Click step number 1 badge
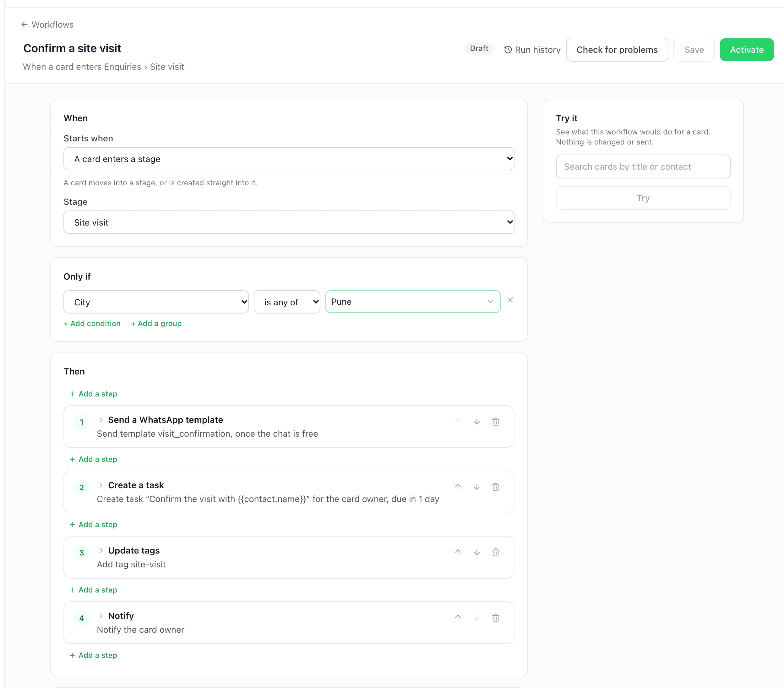The width and height of the screenshot is (784, 688). click(x=81, y=422)
